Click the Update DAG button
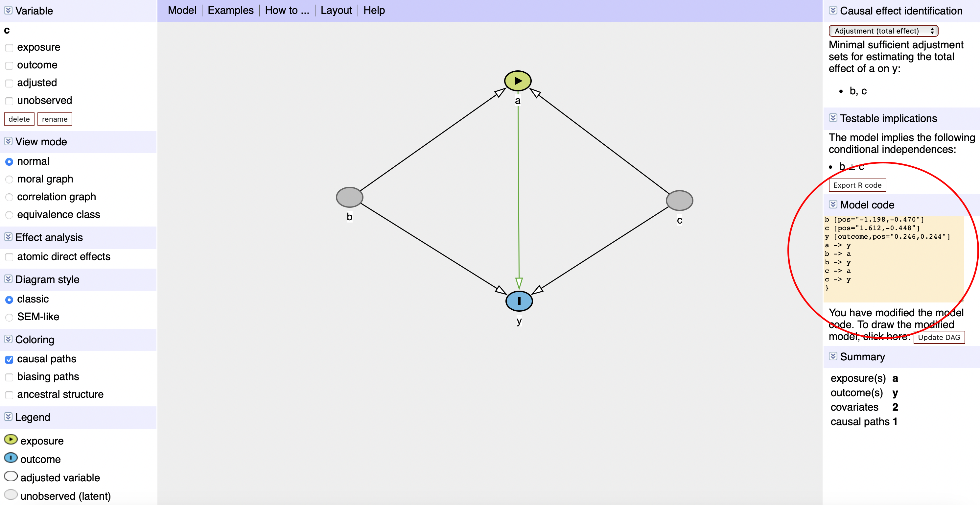The image size is (980, 505). pyautogui.click(x=939, y=337)
